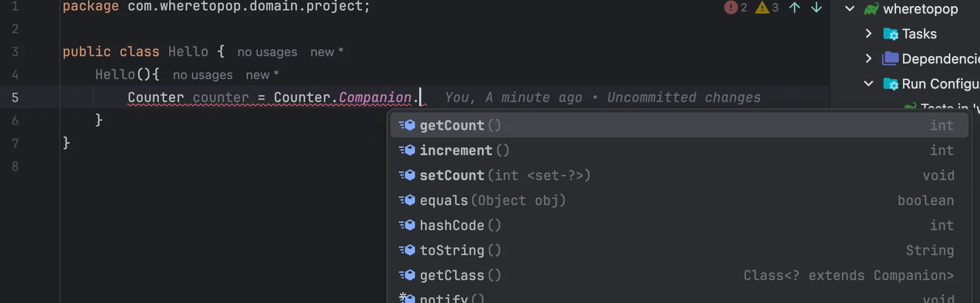Collapse the Run Configurations node

(x=868, y=84)
